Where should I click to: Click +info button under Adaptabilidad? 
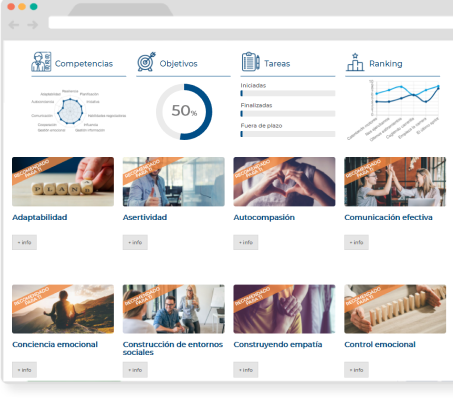[24, 242]
